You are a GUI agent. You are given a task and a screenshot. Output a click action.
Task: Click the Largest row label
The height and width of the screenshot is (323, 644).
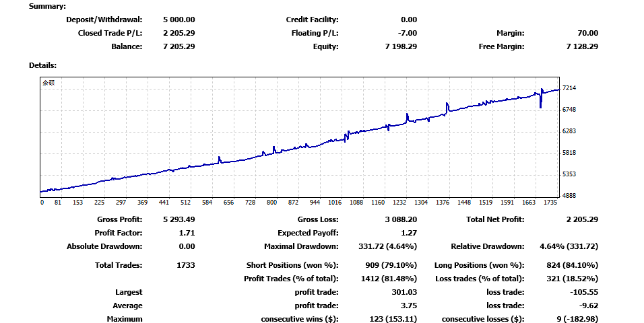129,293
